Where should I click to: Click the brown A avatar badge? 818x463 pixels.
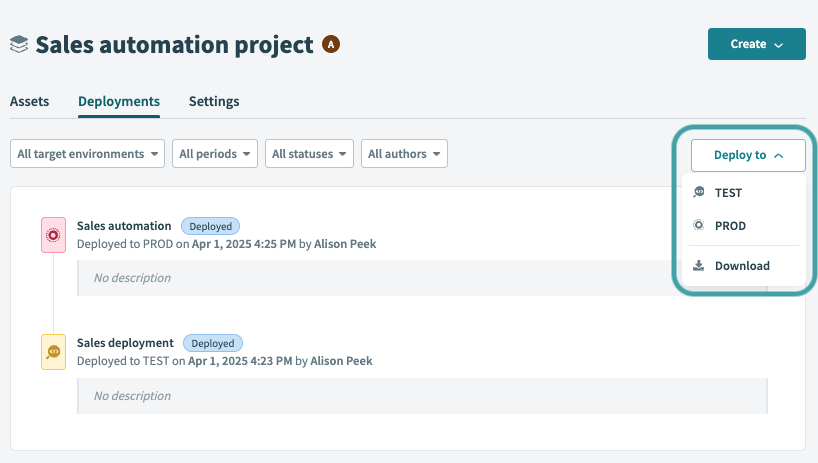pyautogui.click(x=331, y=44)
